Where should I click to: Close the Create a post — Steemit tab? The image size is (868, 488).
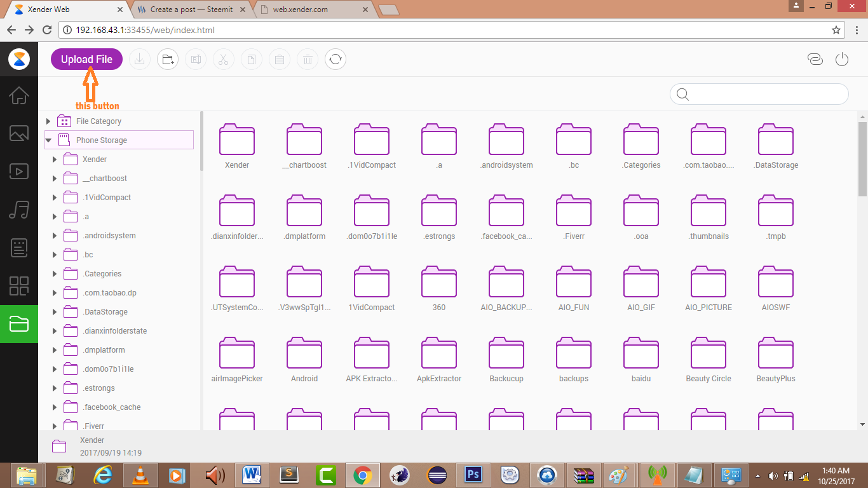point(243,10)
